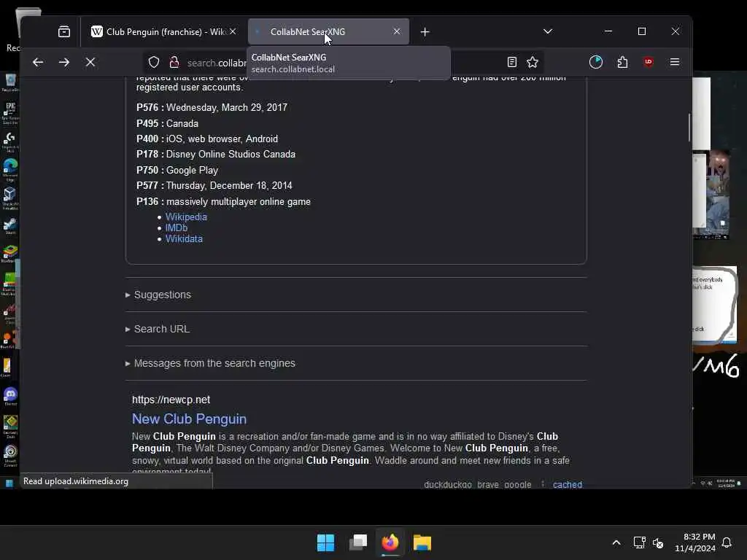Image resolution: width=747 pixels, height=560 pixels.
Task: Open the Ubisoft Connect desktop icon
Action: 10,454
